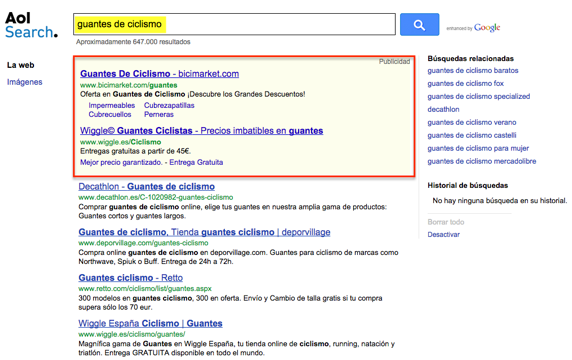Click the blue magnifier search button
The image size is (572, 360).
pyautogui.click(x=419, y=24)
